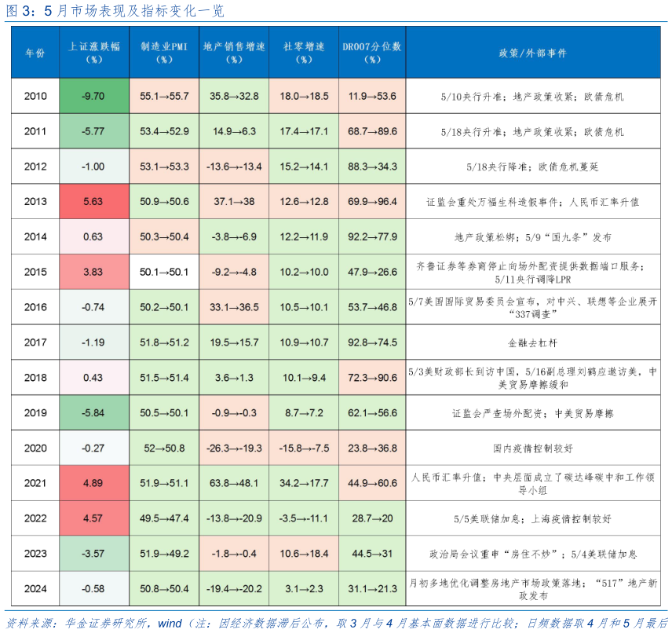Select the 地产销售增速 column header
Screen dimensions: 672x633
coord(232,53)
